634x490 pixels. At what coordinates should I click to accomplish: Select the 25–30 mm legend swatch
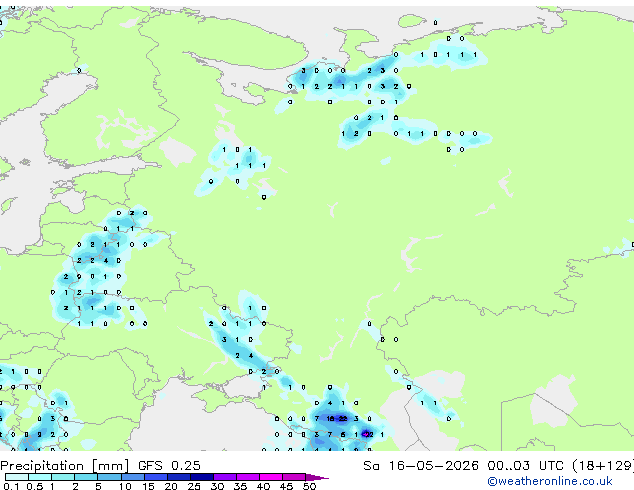[201, 477]
